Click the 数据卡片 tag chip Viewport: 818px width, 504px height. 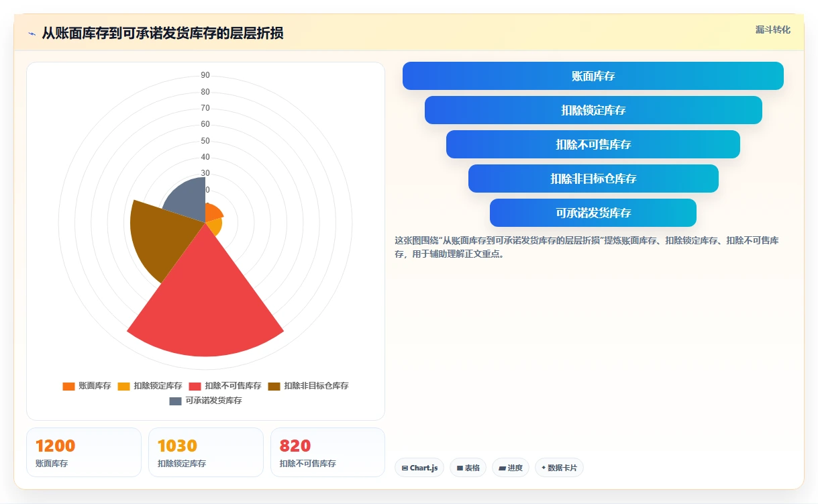pyautogui.click(x=559, y=468)
